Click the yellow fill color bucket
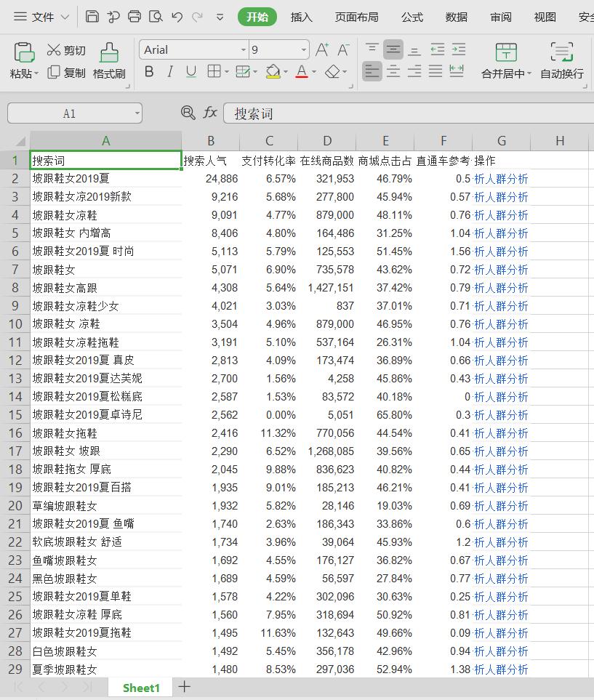The width and height of the screenshot is (594, 700). pyautogui.click(x=273, y=71)
